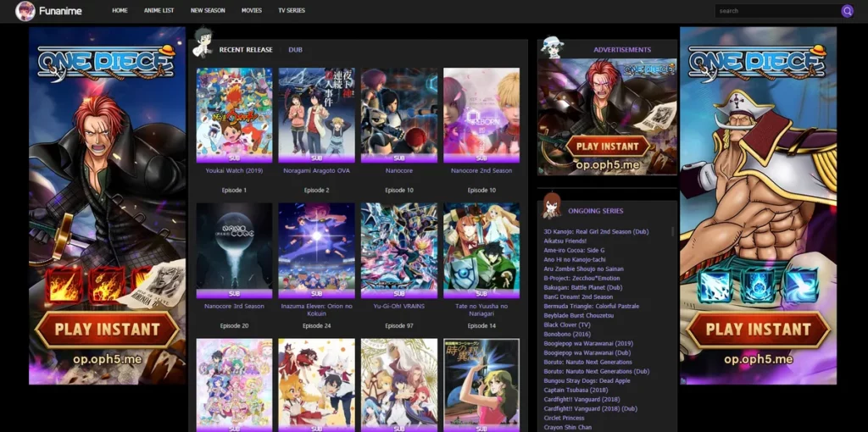
Task: Click the mascot icon beside Advertisements
Action: (x=552, y=47)
